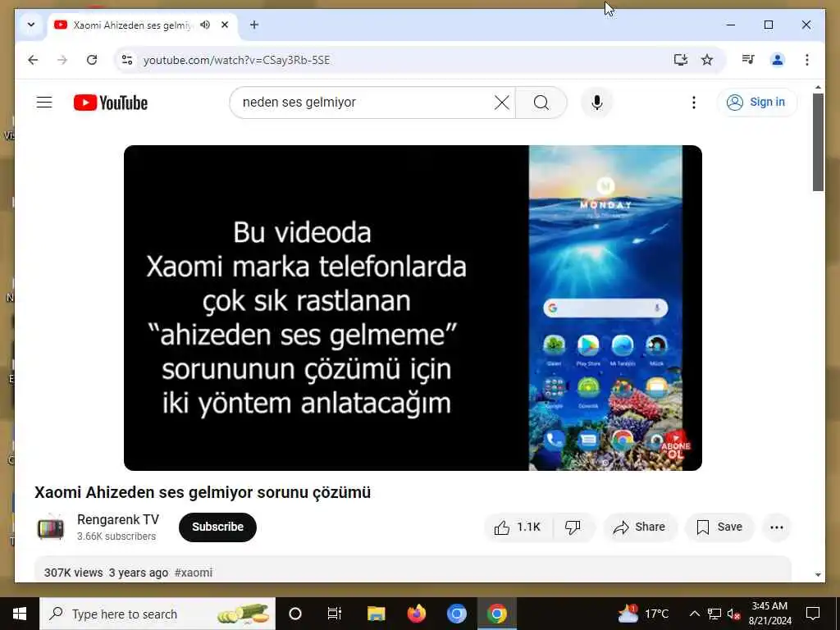This screenshot has width=840, height=630.
Task: Click the scrollbar down arrow
Action: click(818, 575)
